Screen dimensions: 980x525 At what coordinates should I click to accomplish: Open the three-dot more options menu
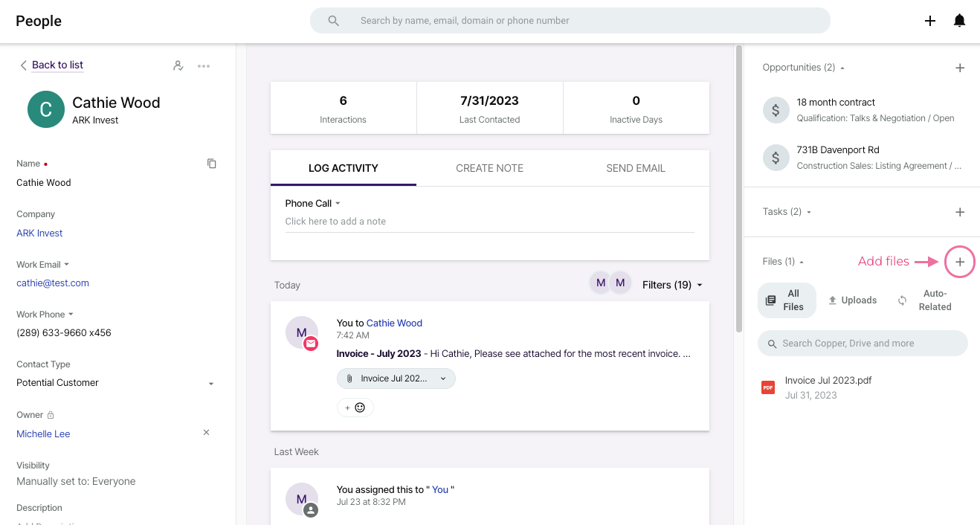pos(204,65)
